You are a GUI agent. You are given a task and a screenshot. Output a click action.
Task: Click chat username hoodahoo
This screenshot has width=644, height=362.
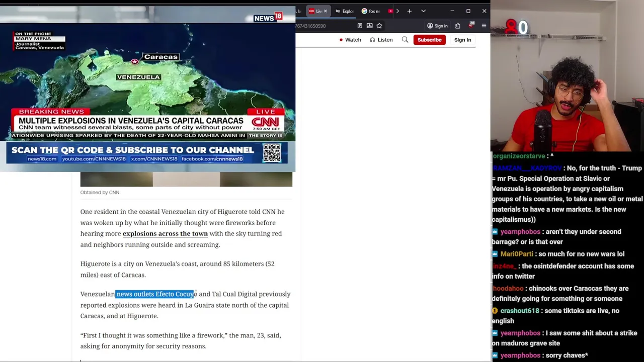pos(508,289)
